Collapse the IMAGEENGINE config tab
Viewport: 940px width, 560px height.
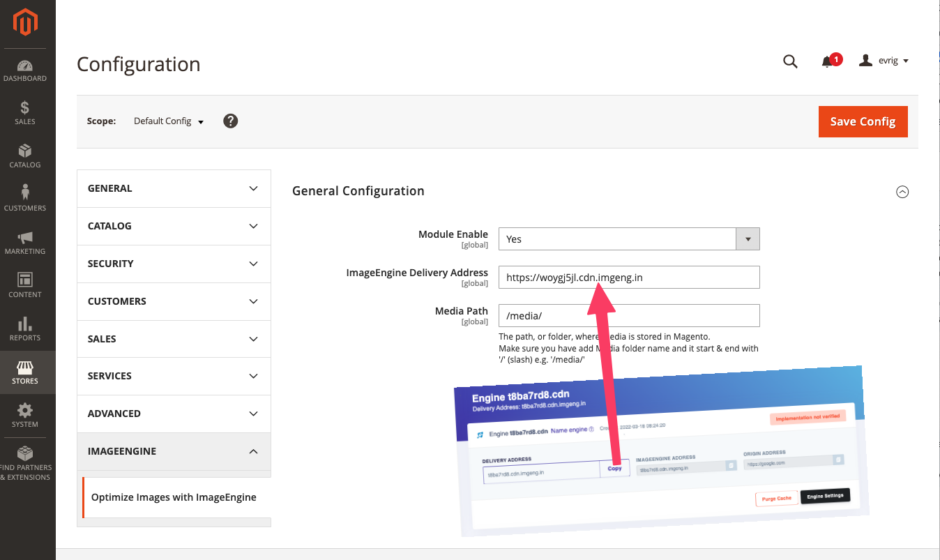tap(174, 451)
